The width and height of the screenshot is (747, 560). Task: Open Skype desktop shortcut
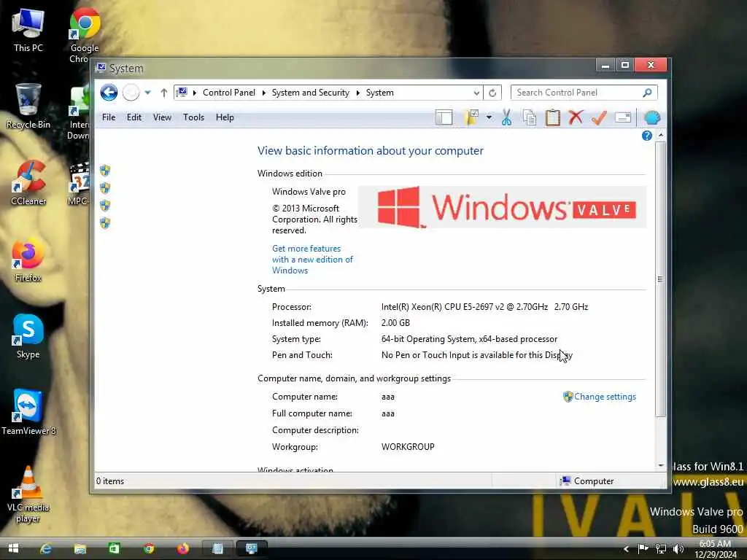coord(28,337)
